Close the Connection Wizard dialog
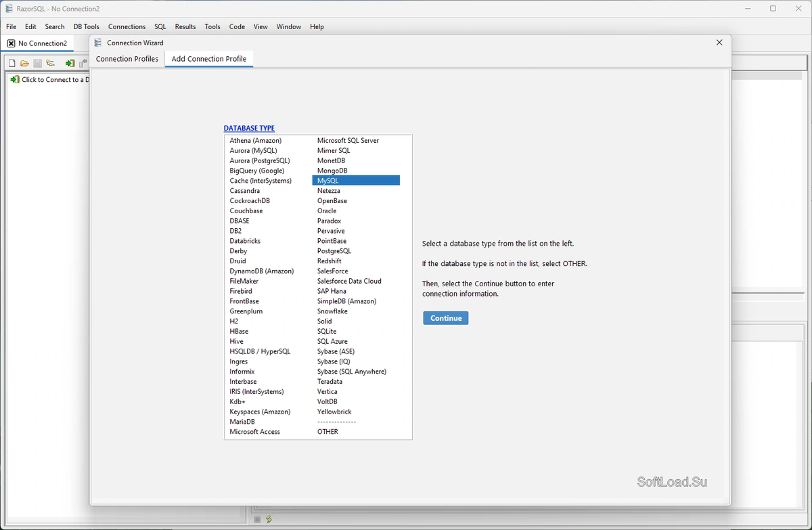The height and width of the screenshot is (530, 812). [x=719, y=43]
